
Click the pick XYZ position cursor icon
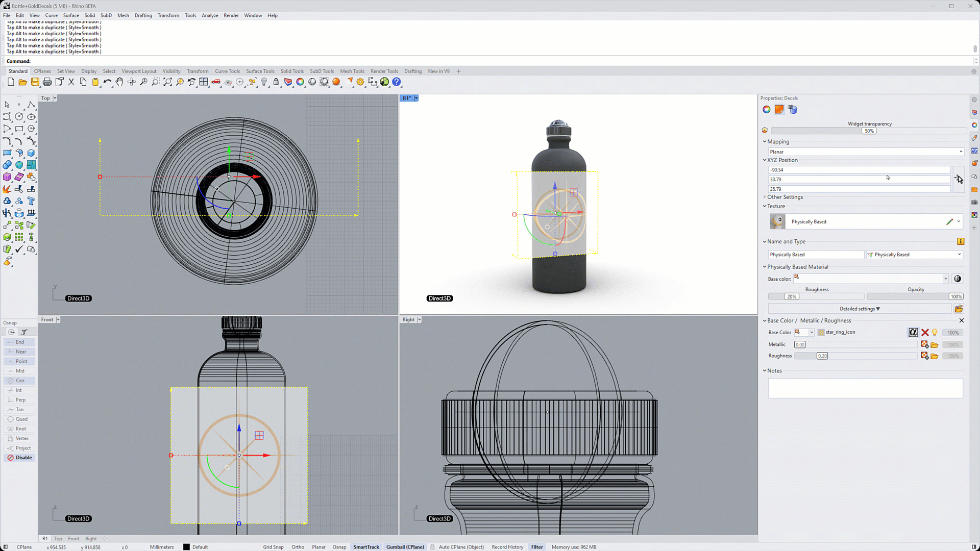959,179
